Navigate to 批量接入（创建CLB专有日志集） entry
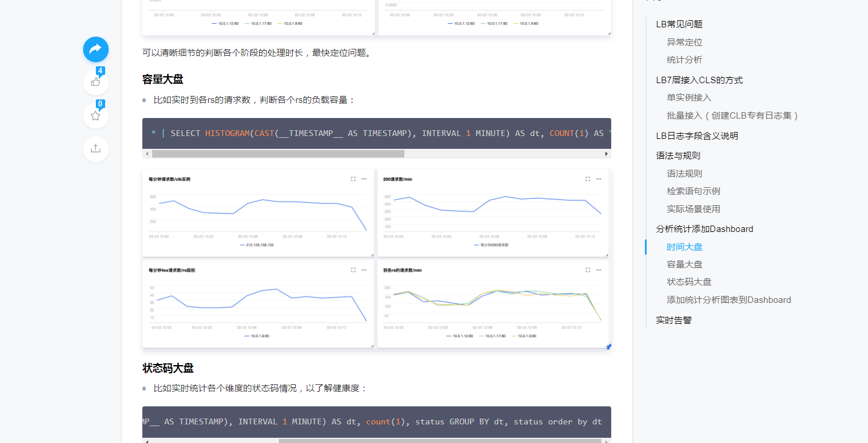Viewport: 868px width, 443px height. [733, 116]
